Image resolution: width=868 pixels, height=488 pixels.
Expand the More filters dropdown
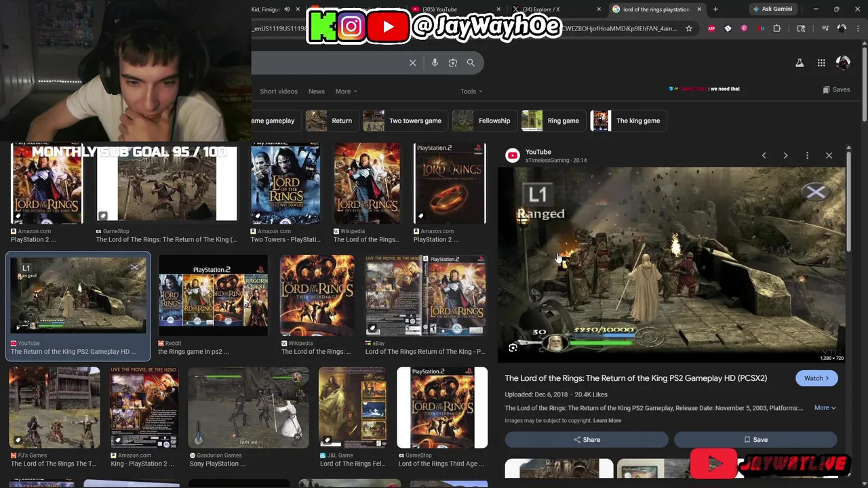point(346,91)
